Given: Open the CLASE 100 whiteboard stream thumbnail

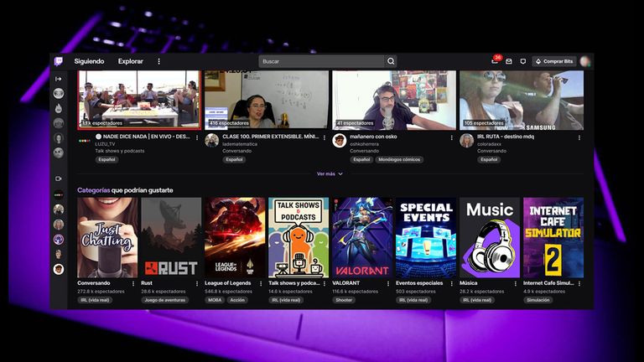Looking at the screenshot, I should (267, 101).
